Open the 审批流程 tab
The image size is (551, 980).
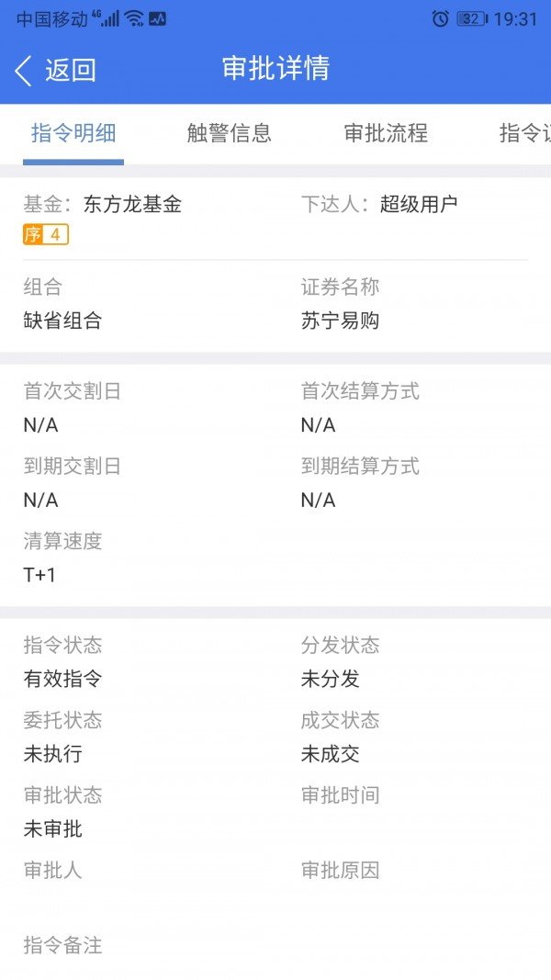386,133
